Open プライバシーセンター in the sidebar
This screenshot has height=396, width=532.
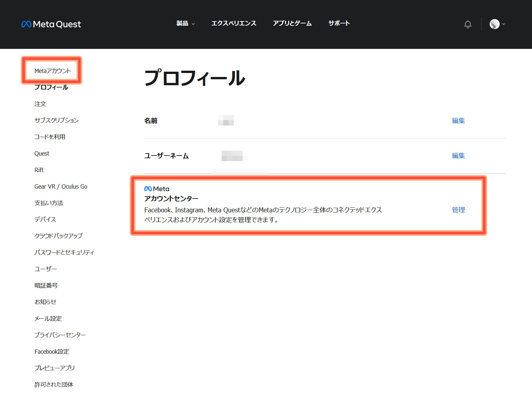point(60,335)
